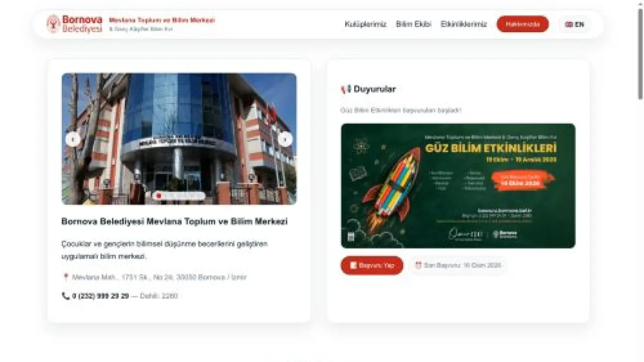Click the calendar icon in the Son Başvuru badge
Image resolution: width=644 pixels, height=362 pixels.
(418, 265)
